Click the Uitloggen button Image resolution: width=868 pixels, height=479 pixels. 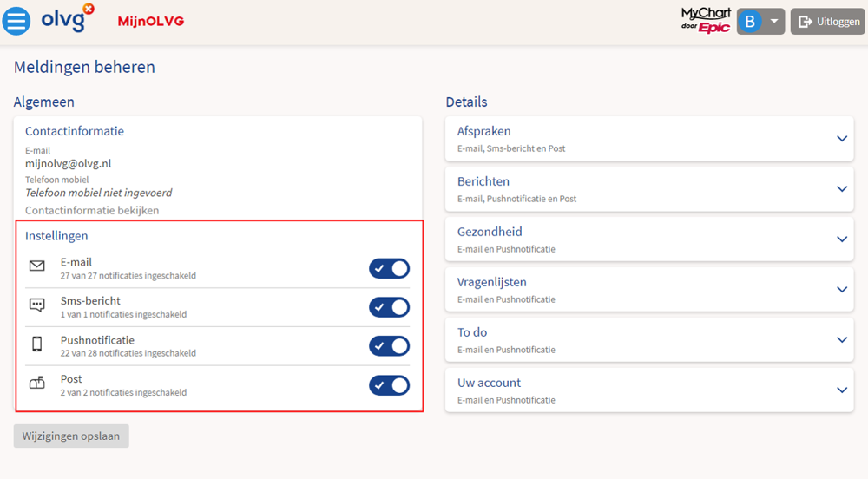click(827, 22)
